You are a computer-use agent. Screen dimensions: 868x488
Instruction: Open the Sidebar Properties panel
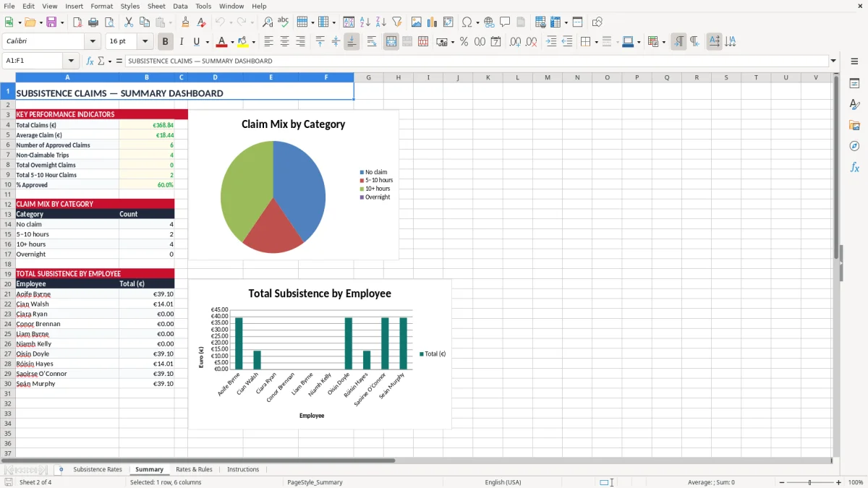(x=854, y=83)
